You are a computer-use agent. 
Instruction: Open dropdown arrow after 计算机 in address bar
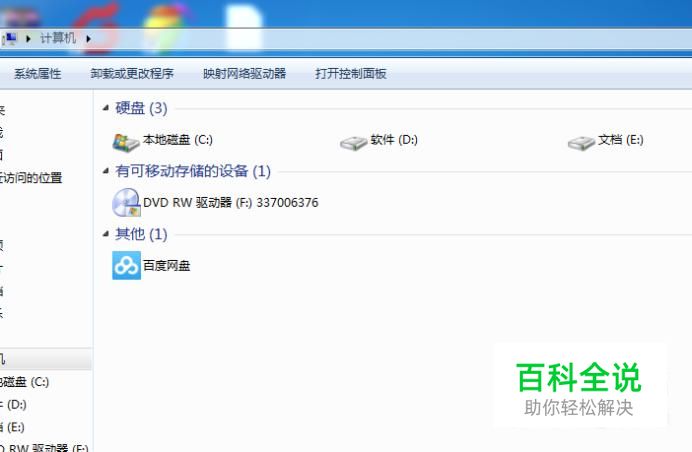88,39
